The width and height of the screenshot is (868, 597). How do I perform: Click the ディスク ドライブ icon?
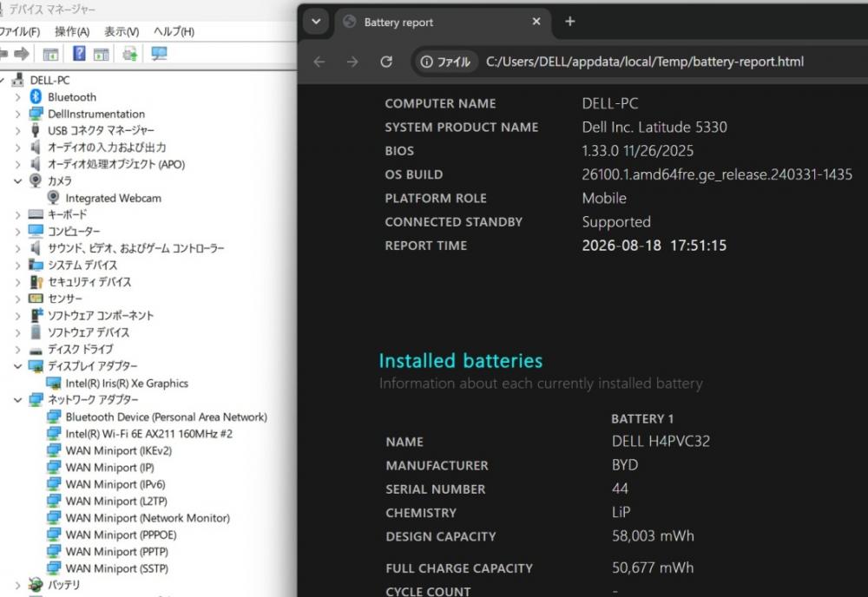pos(36,351)
